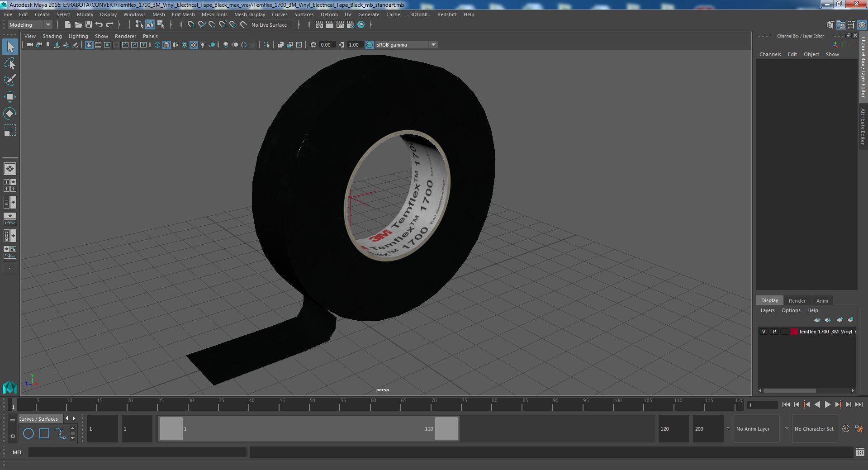Undo the last action
The image size is (868, 470).
click(99, 25)
